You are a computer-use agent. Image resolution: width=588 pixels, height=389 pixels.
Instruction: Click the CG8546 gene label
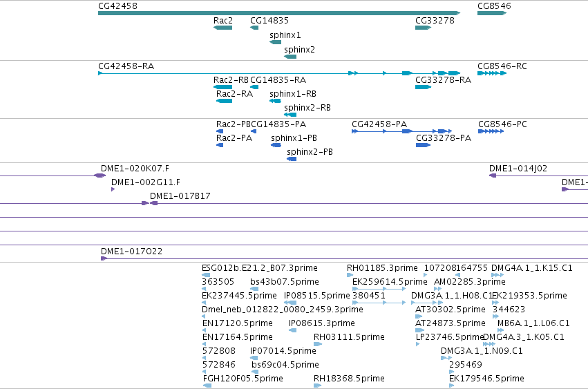point(494,6)
